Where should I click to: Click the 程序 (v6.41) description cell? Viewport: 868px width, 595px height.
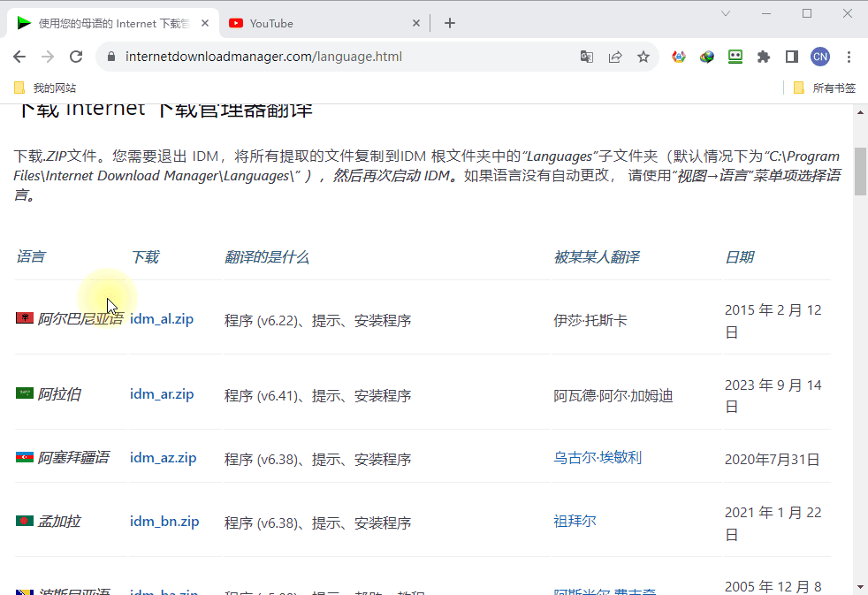317,396
